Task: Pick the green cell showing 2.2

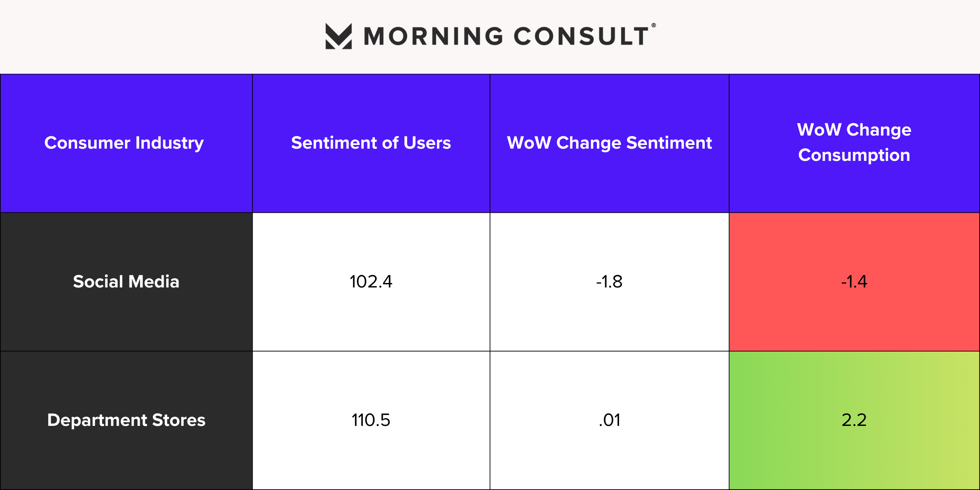Action: click(854, 420)
